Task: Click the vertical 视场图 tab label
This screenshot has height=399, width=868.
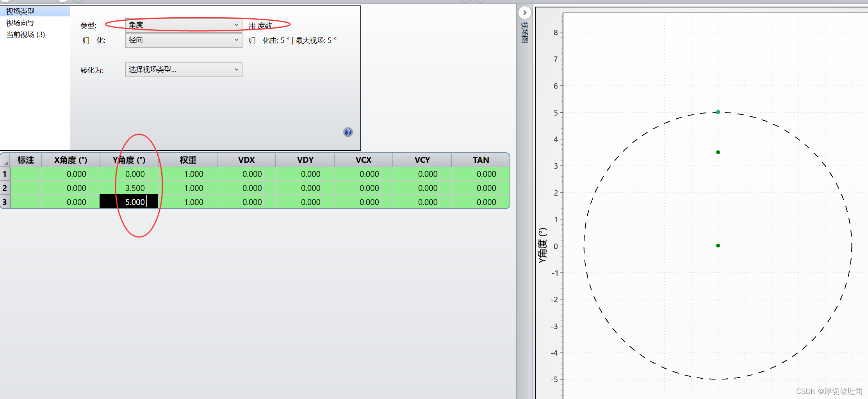Action: 525,32
